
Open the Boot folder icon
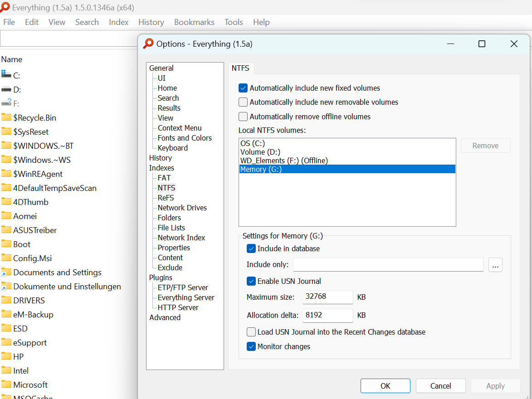[x=6, y=244]
